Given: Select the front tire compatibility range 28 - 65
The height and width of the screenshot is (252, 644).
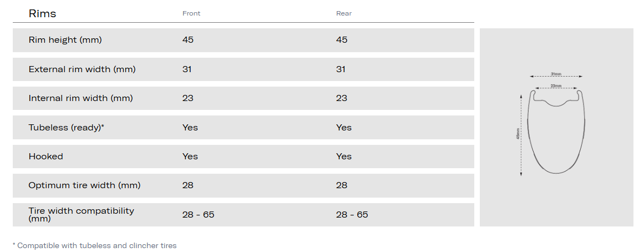Looking at the screenshot, I should point(198,215).
